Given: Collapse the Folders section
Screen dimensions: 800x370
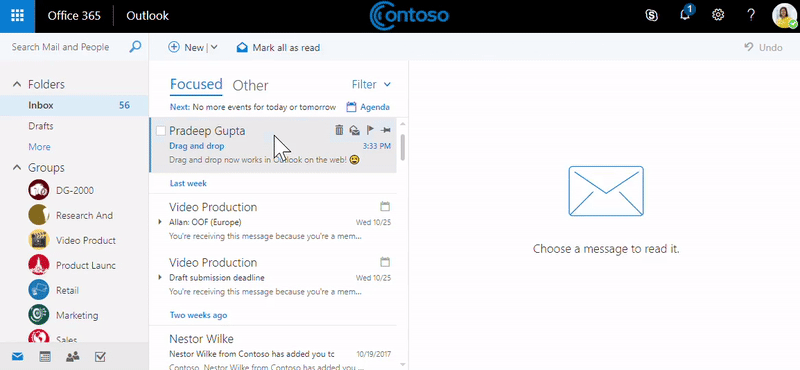Looking at the screenshot, I should (x=17, y=84).
